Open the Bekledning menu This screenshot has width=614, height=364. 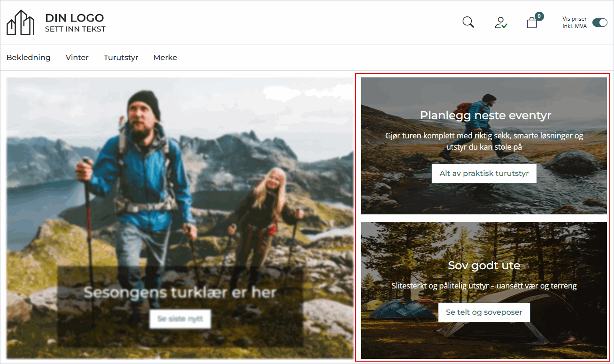(28, 58)
